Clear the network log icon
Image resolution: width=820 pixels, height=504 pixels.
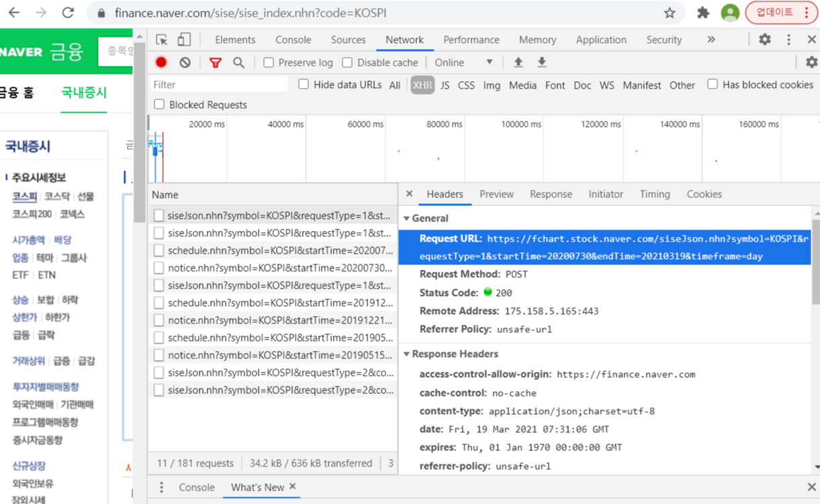[185, 62]
